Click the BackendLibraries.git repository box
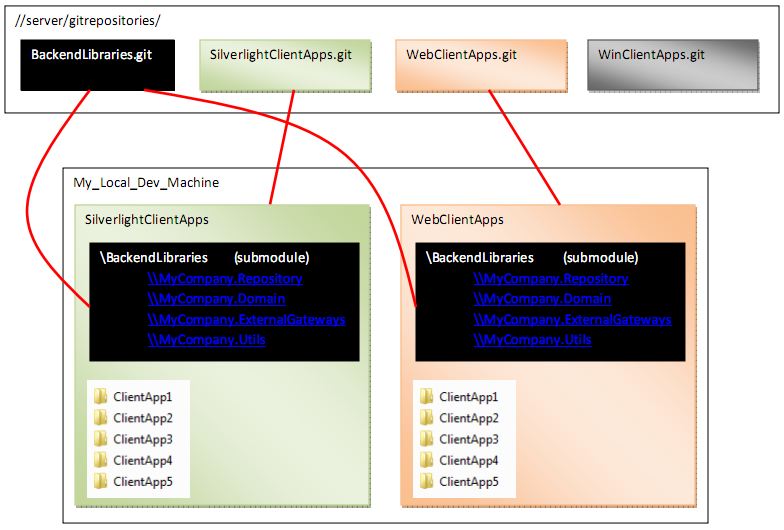This screenshot has width=784, height=530. coord(98,65)
